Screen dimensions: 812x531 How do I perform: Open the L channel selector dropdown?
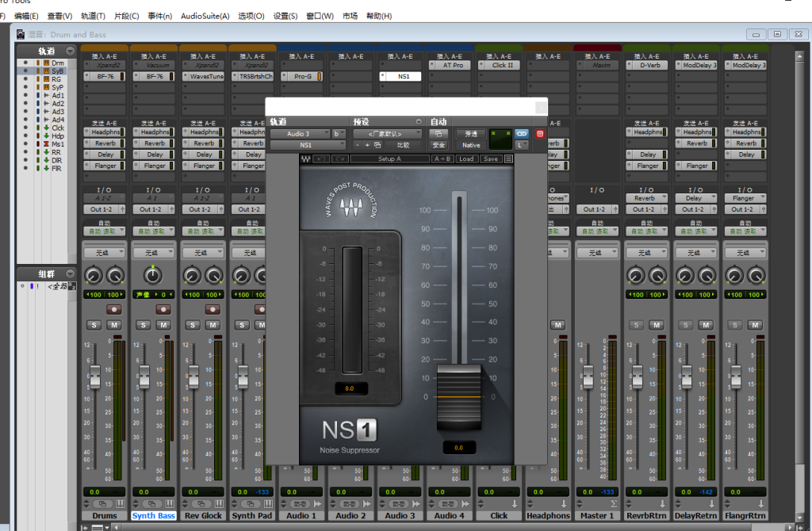(522, 145)
